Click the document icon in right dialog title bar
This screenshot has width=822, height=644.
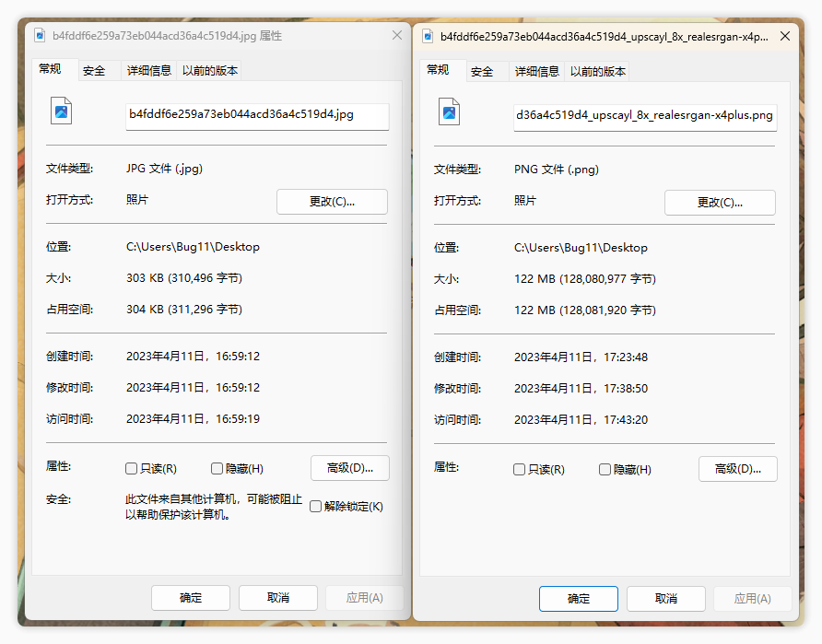pyautogui.click(x=427, y=36)
